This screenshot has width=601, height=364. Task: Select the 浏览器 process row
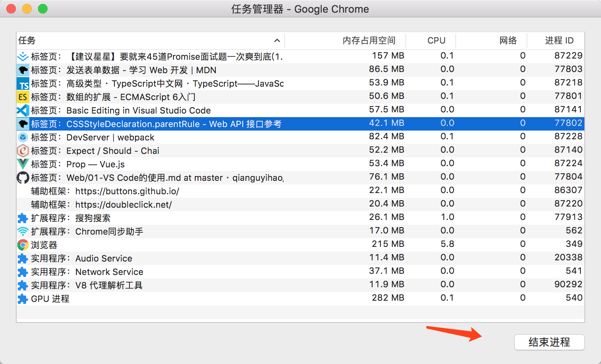(x=300, y=245)
